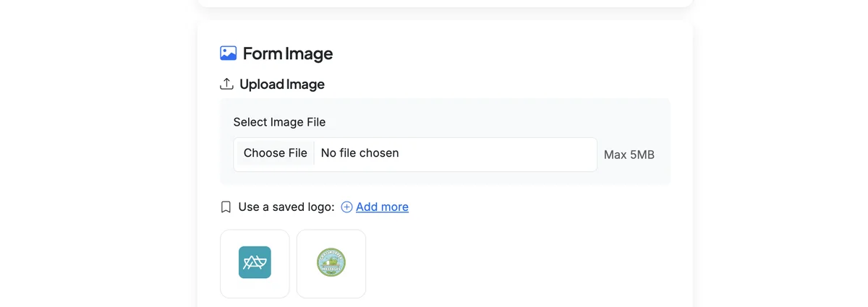Viewport: 868px width, 307px height.
Task: Click the white card above Form Image
Action: click(445, 3)
